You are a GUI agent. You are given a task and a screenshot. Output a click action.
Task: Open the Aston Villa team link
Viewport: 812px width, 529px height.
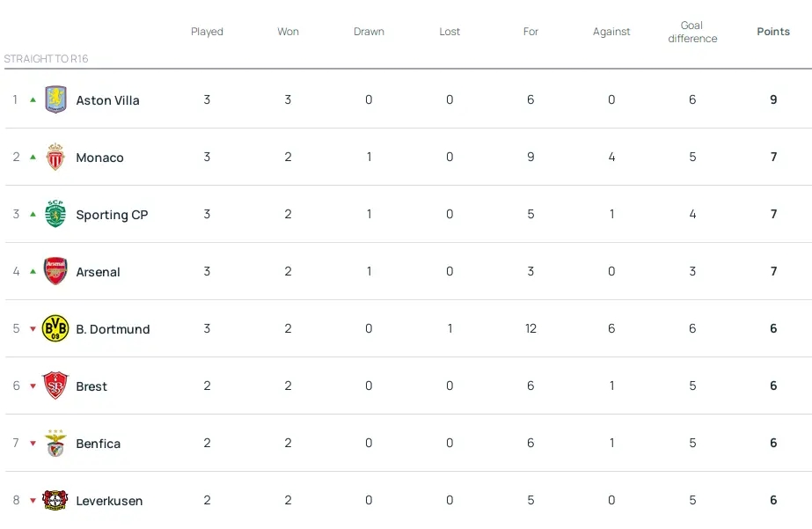point(107,100)
